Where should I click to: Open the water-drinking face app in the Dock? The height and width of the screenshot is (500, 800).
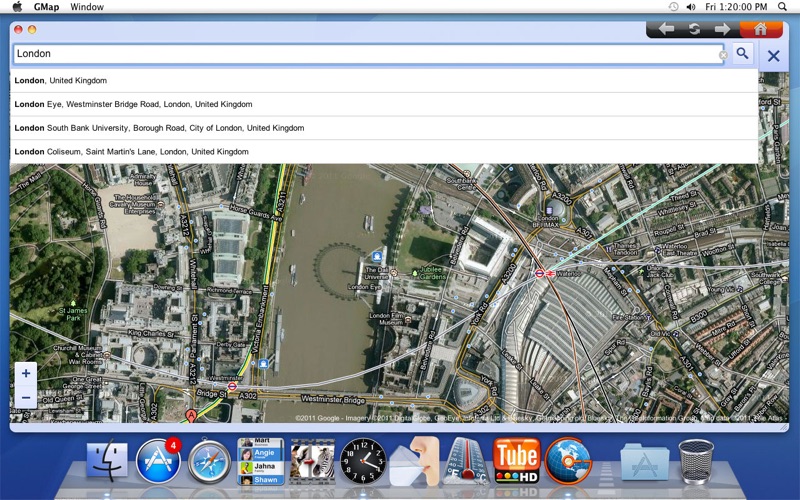(x=414, y=461)
